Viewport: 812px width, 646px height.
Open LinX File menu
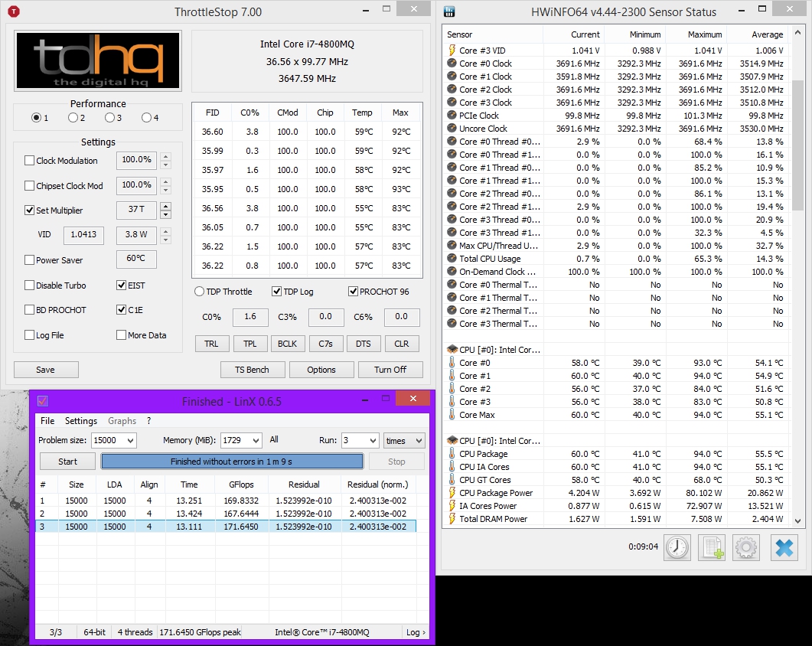coord(47,421)
